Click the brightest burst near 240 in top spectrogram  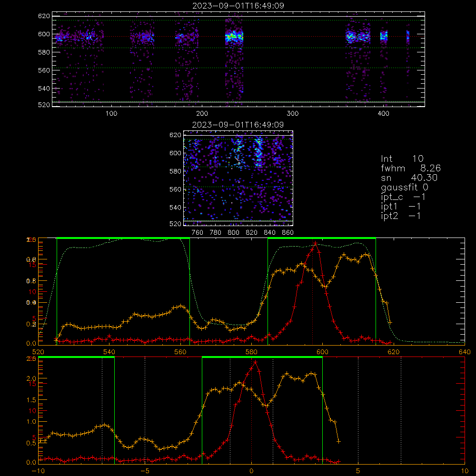coord(234,37)
